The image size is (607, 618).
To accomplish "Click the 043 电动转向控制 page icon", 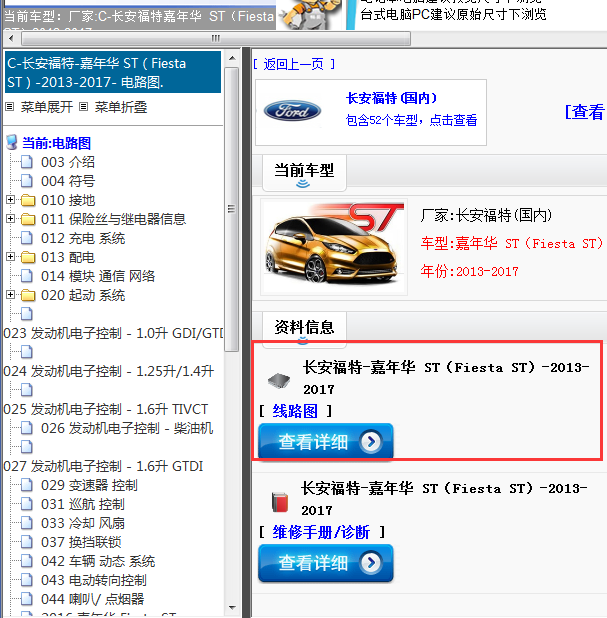I will click(27, 580).
